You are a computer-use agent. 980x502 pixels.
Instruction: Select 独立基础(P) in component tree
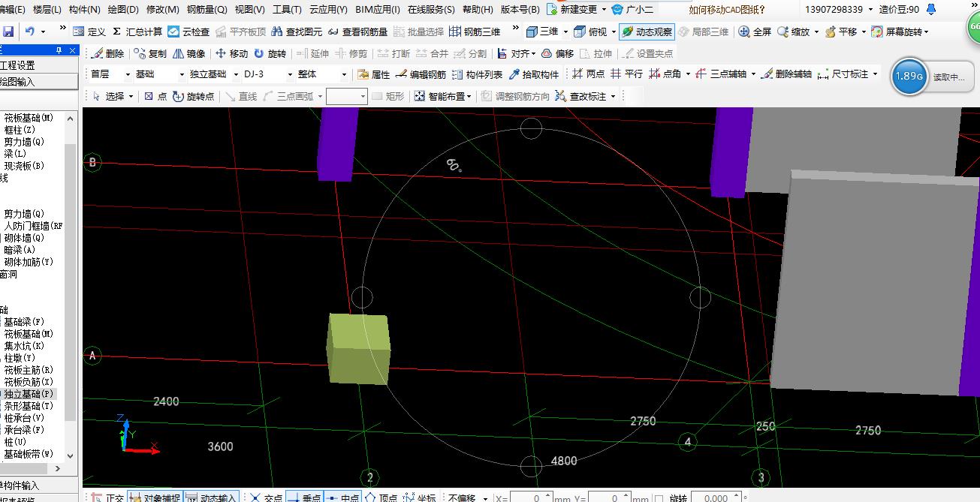(x=29, y=394)
